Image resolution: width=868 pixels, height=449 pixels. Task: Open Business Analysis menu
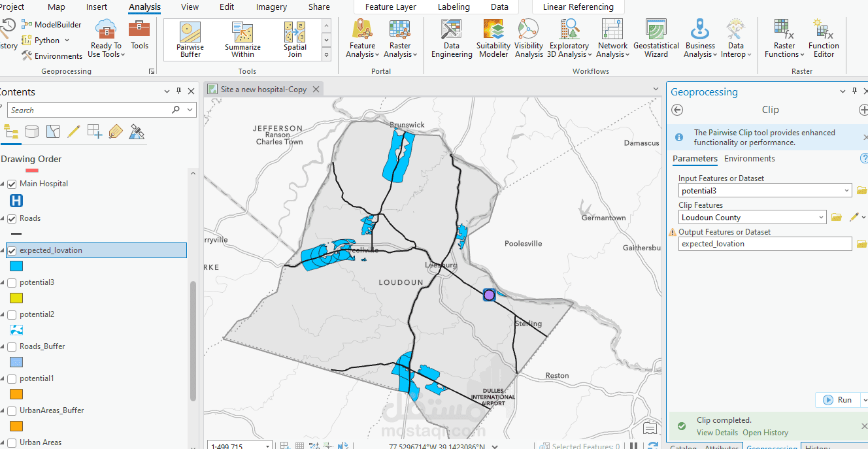click(700, 39)
